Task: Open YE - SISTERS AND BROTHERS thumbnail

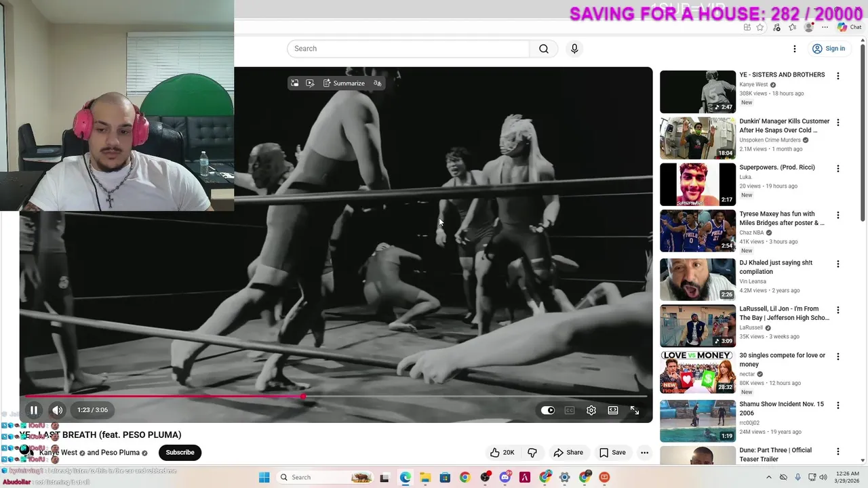Action: pyautogui.click(x=698, y=91)
